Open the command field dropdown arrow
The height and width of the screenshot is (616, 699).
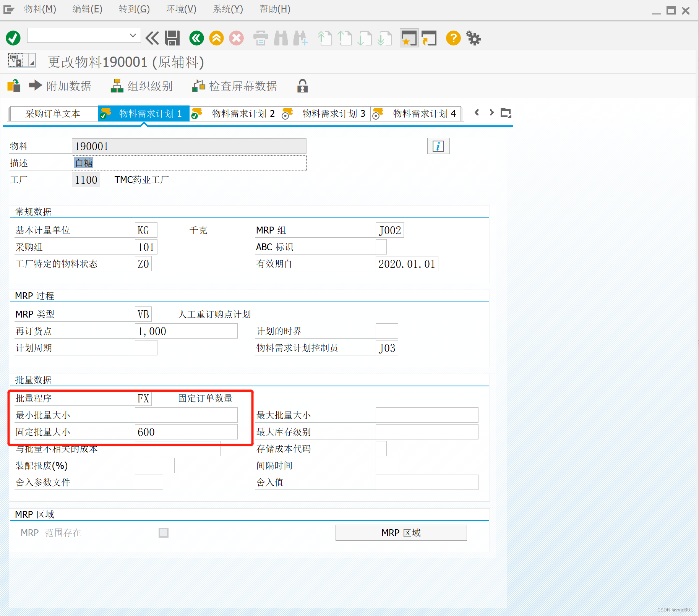point(133,36)
